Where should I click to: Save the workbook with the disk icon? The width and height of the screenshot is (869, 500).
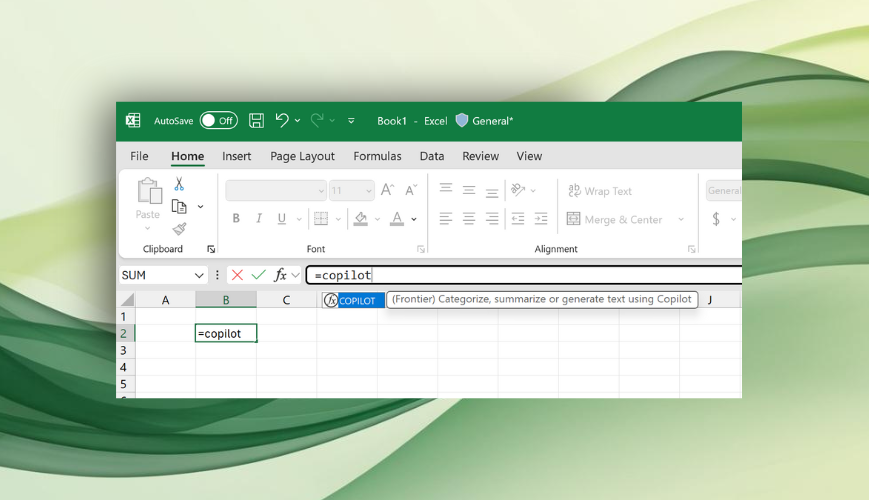click(x=256, y=120)
